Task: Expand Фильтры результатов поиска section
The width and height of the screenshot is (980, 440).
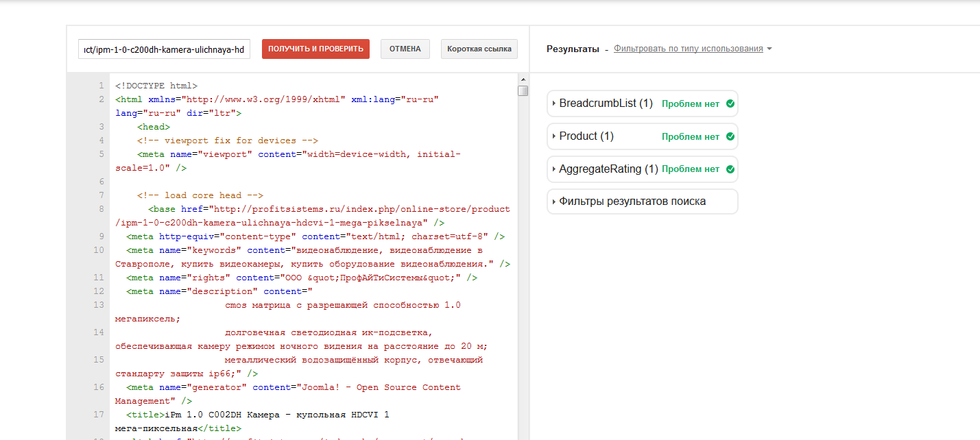Action: pos(632,201)
